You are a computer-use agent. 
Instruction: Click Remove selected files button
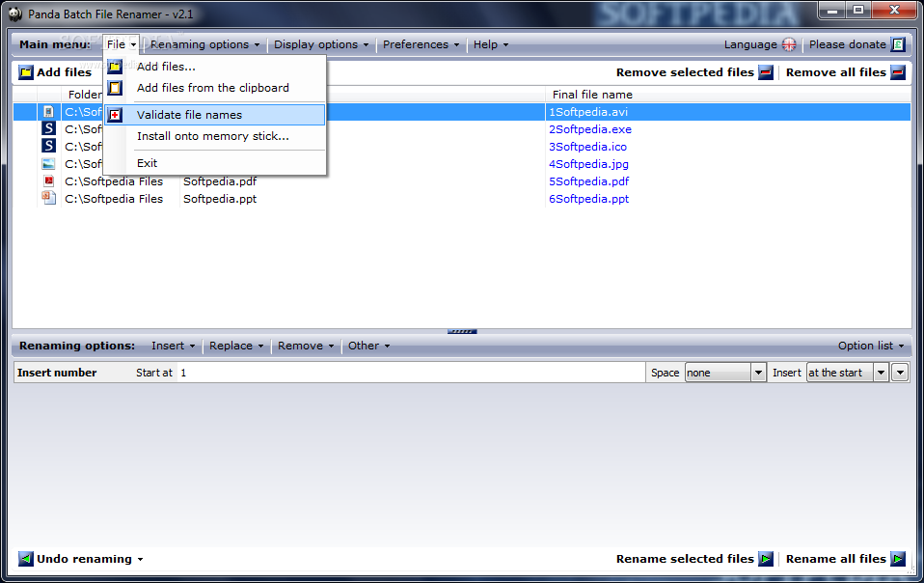click(x=694, y=72)
